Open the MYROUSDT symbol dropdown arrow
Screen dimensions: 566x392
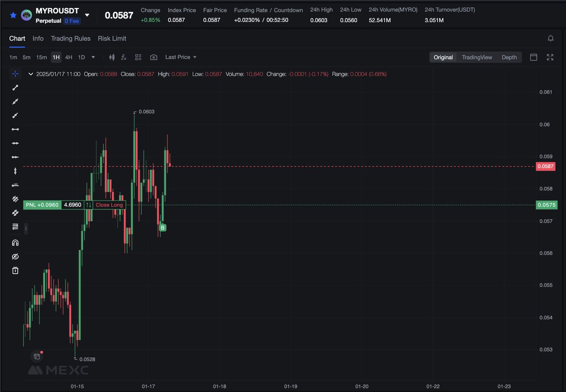(x=87, y=15)
